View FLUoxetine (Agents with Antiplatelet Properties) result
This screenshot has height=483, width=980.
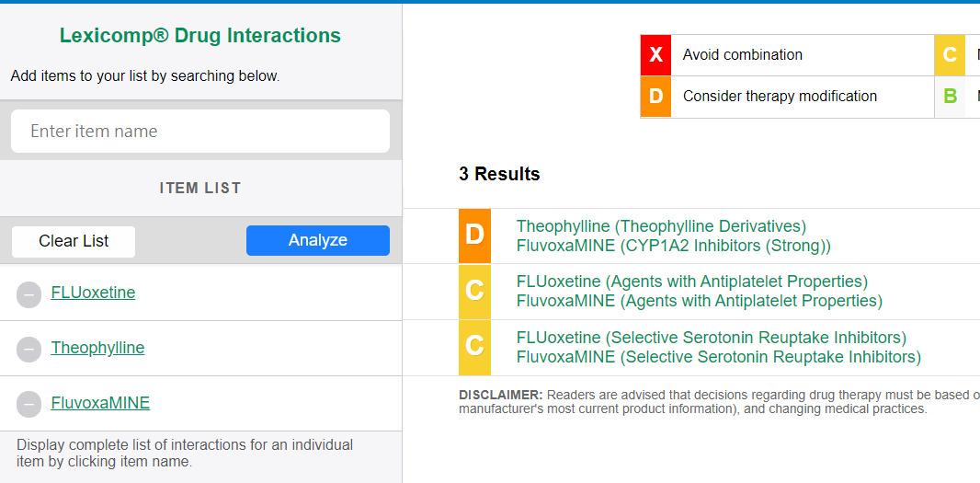691,282
